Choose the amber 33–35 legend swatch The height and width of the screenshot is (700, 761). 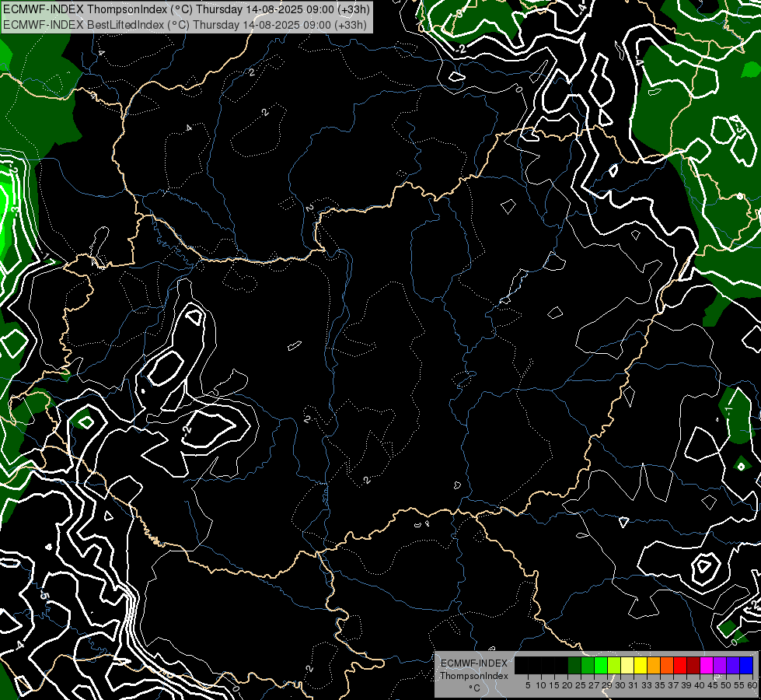[654, 666]
